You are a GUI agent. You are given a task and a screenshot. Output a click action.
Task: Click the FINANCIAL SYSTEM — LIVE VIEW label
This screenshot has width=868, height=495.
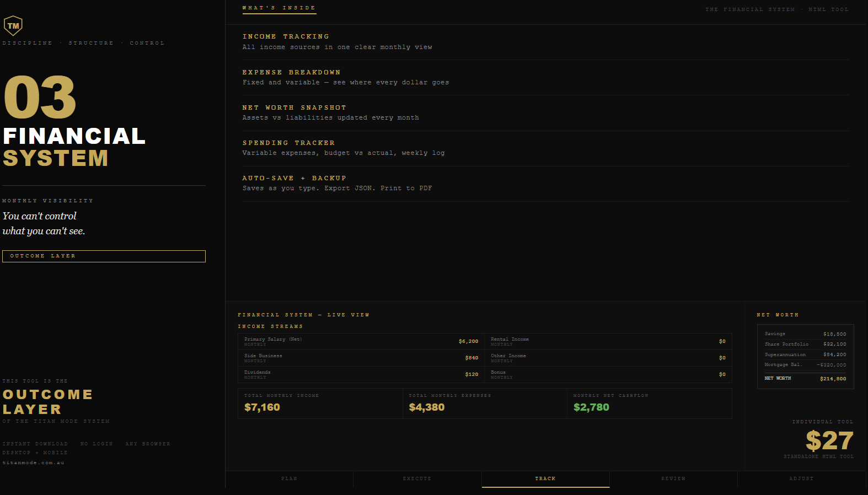pos(303,315)
